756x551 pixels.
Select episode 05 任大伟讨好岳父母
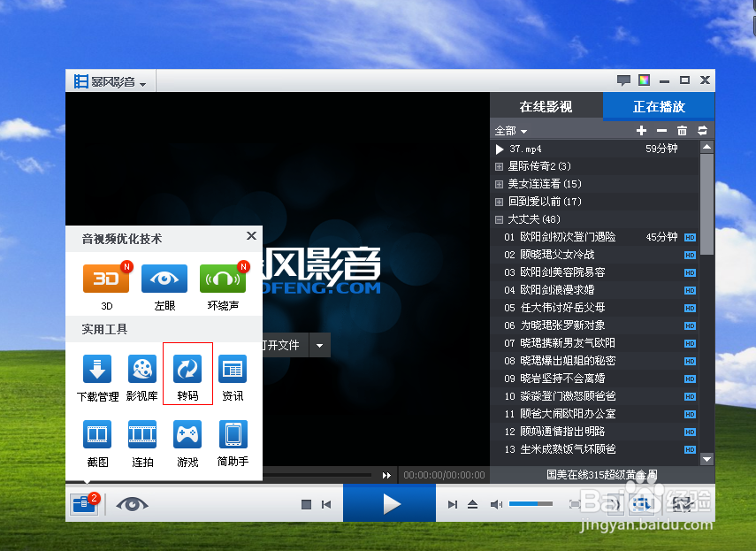point(594,308)
